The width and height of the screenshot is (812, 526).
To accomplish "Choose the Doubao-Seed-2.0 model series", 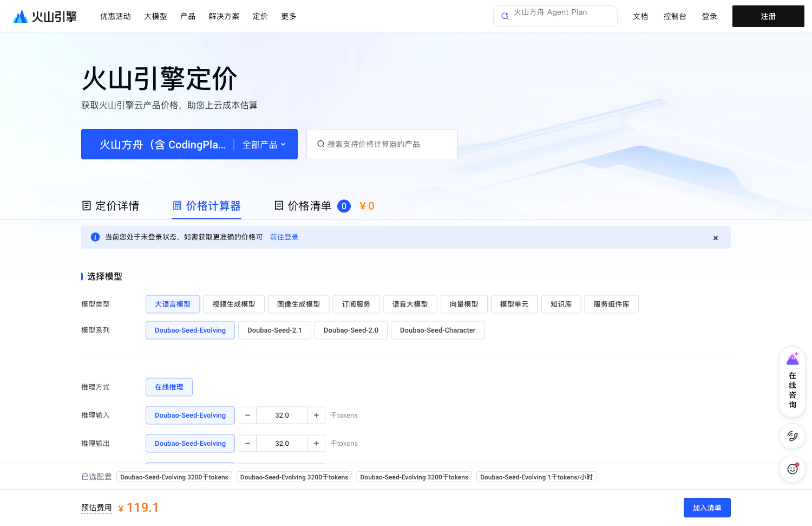I will [351, 330].
